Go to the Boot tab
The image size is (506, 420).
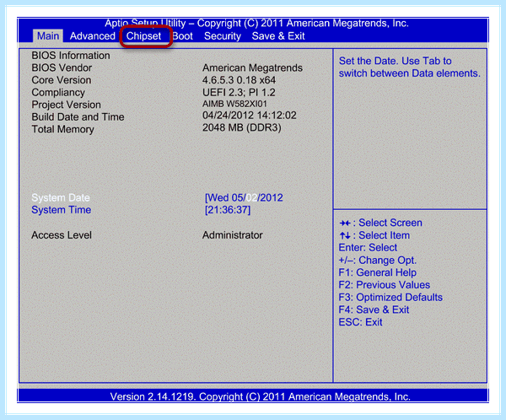point(183,35)
